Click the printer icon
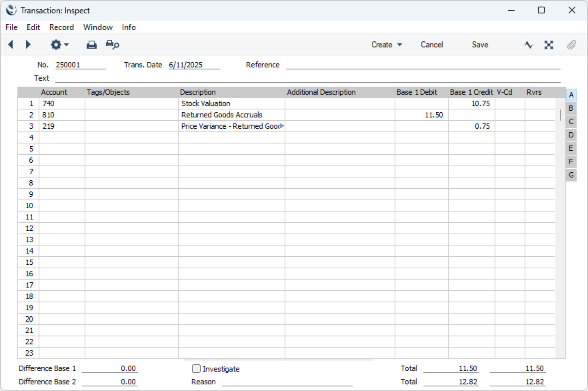 [91, 45]
